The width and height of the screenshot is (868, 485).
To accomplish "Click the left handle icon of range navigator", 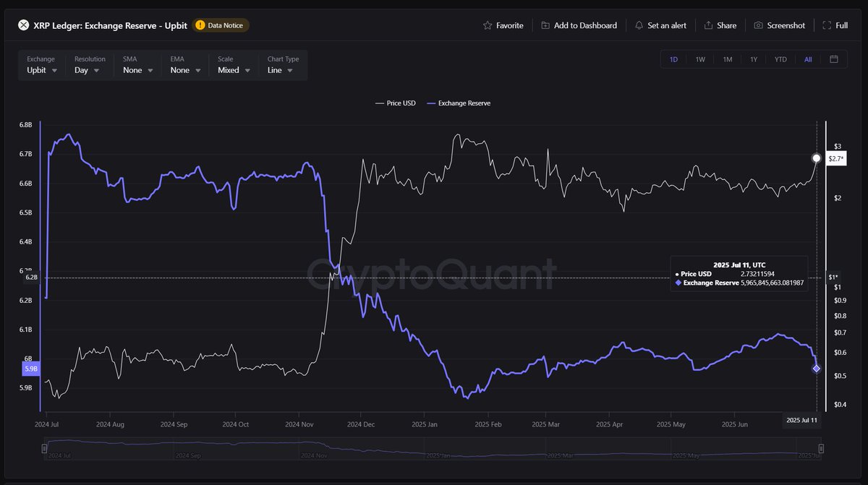I will tap(44, 449).
